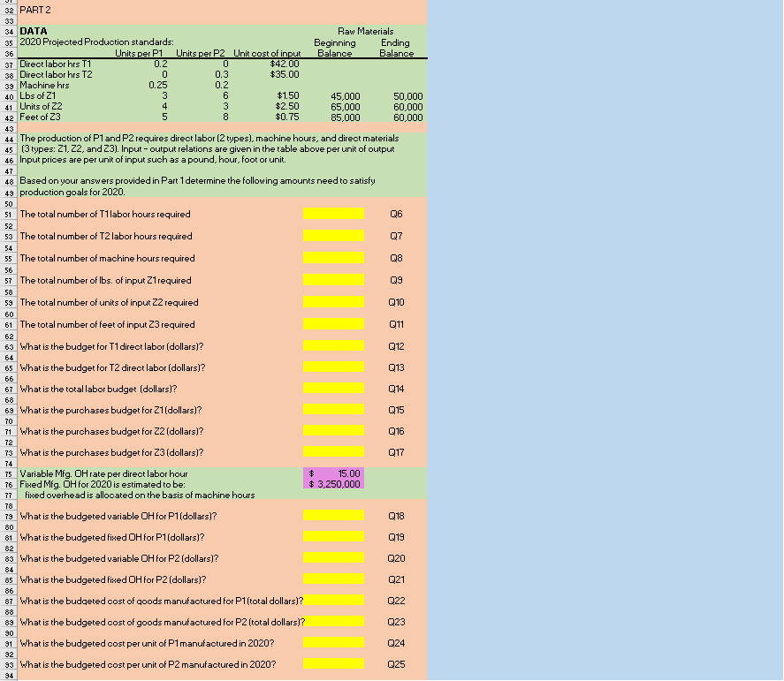The width and height of the screenshot is (784, 681).
Task: Click the Q25 P2 cost per unit cell
Action: point(334,663)
